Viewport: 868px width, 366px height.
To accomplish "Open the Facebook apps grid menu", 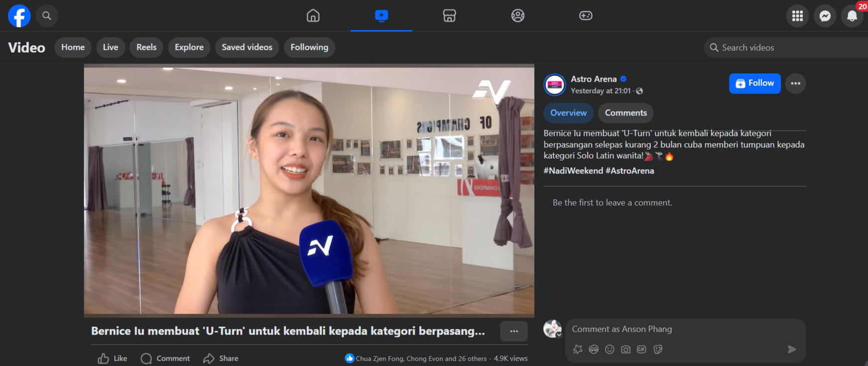I will pos(797,16).
